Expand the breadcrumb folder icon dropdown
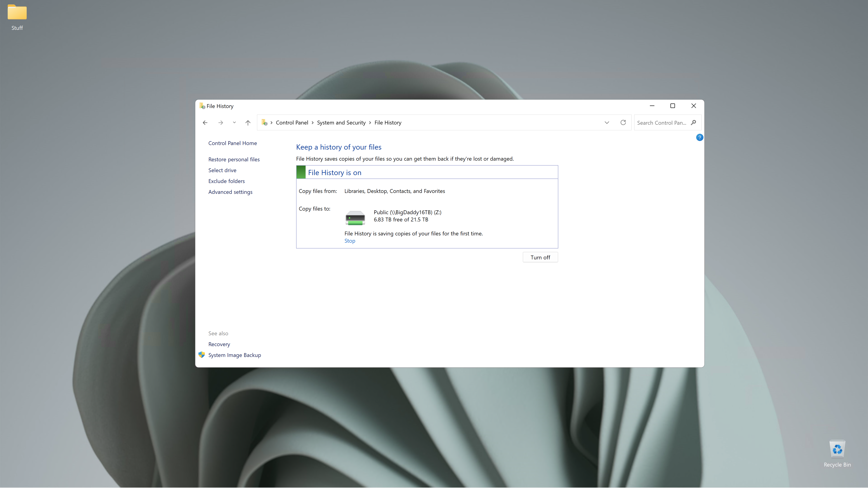Screen dimensions: 868x488 click(x=271, y=122)
